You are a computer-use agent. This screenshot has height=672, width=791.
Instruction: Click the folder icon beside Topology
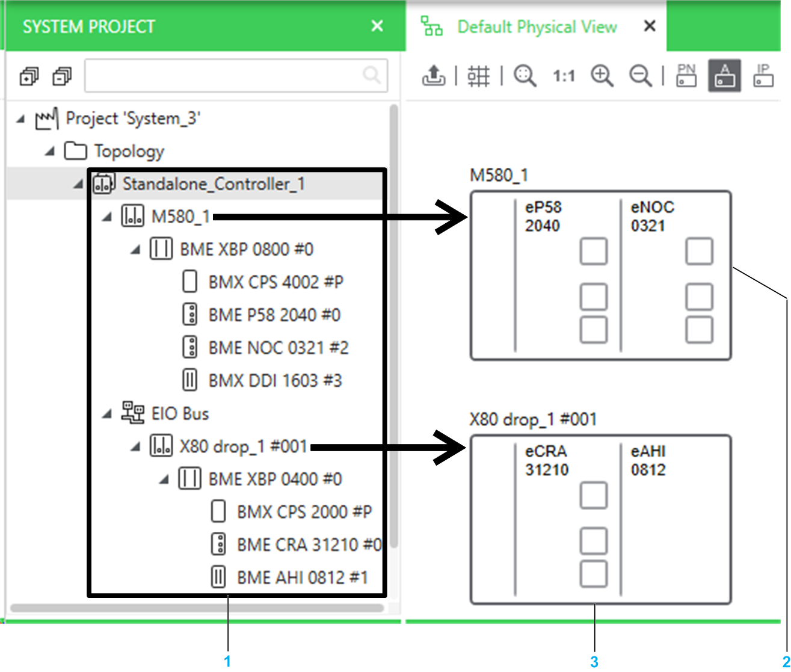(x=75, y=151)
